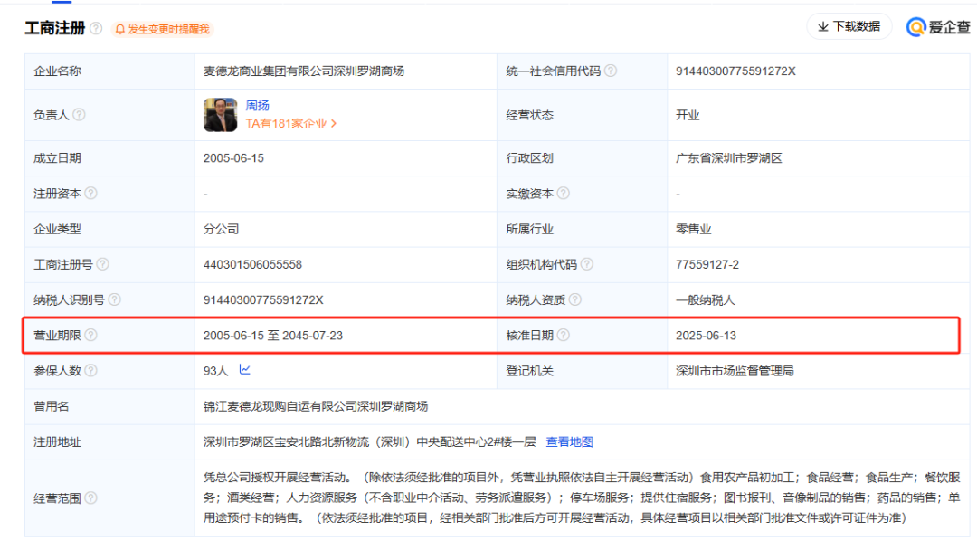Select former name 锦江麦德龙现购自运有限公司深圳罗湖商场

316,407
